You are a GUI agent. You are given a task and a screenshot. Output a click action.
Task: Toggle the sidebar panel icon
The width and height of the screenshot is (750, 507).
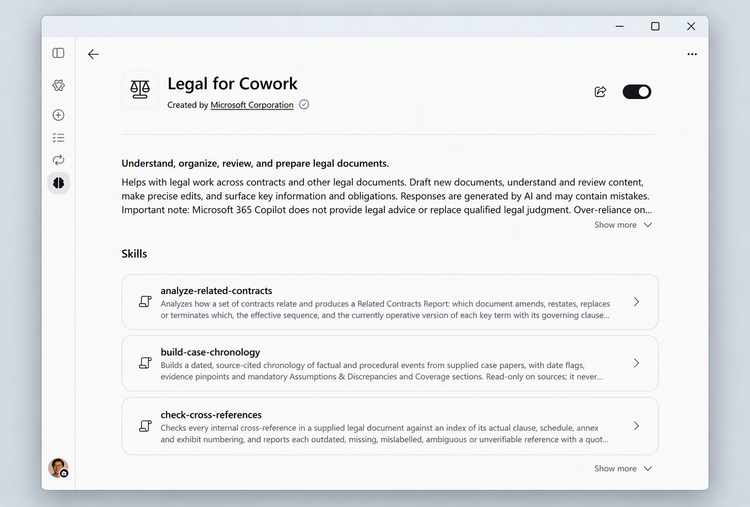(58, 53)
